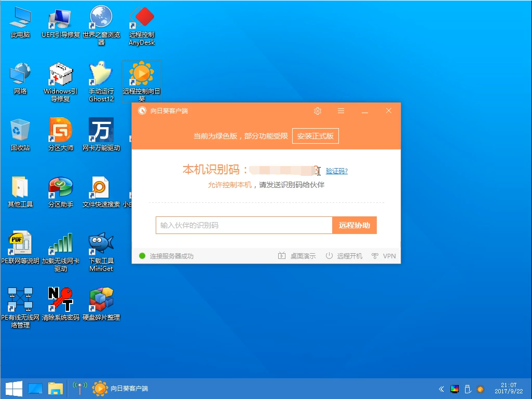The width and height of the screenshot is (532, 399).
Task: Click the 远程协助 remote assist button
Action: click(354, 225)
